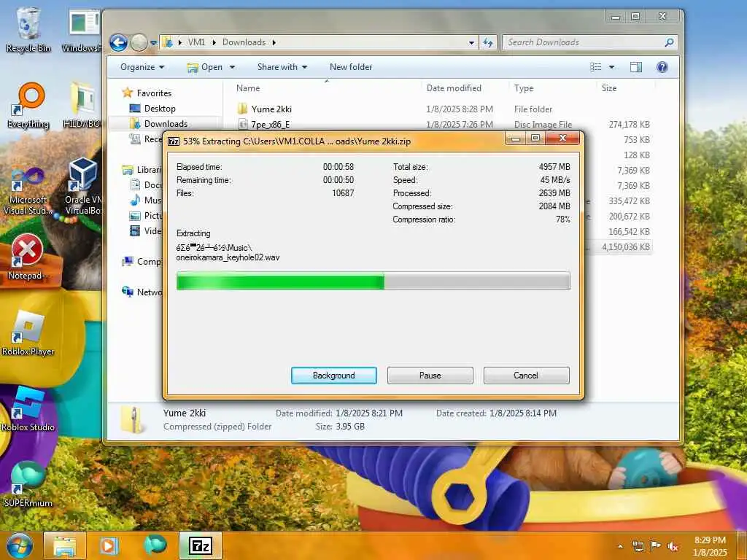The image size is (747, 560).
Task: Open File Explorer from the taskbar
Action: pyautogui.click(x=65, y=545)
